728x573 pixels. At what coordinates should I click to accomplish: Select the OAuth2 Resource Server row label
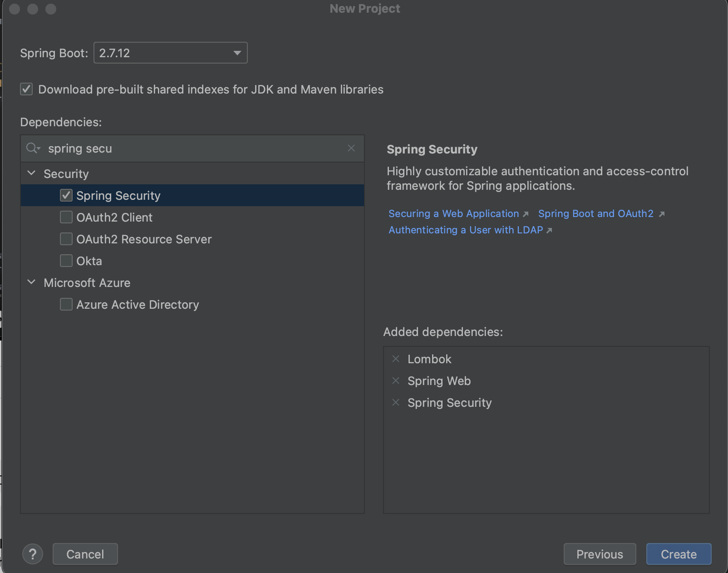point(144,239)
